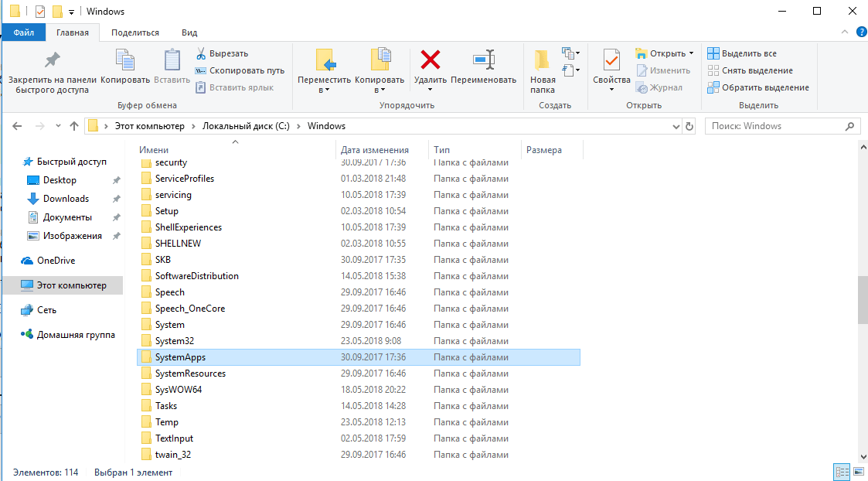Click Локальный диск (C:) breadcrumb
The image size is (868, 481).
pos(246,126)
